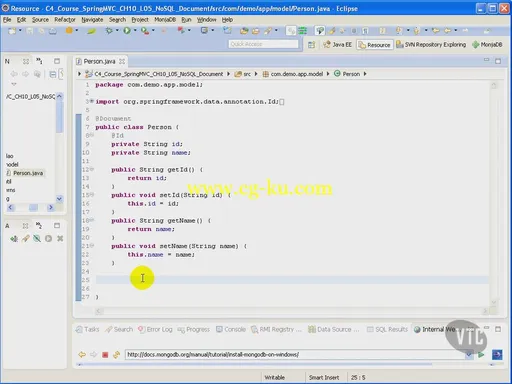Open the Refactor menu
Screen dimensions: 512x384
(65, 20)
